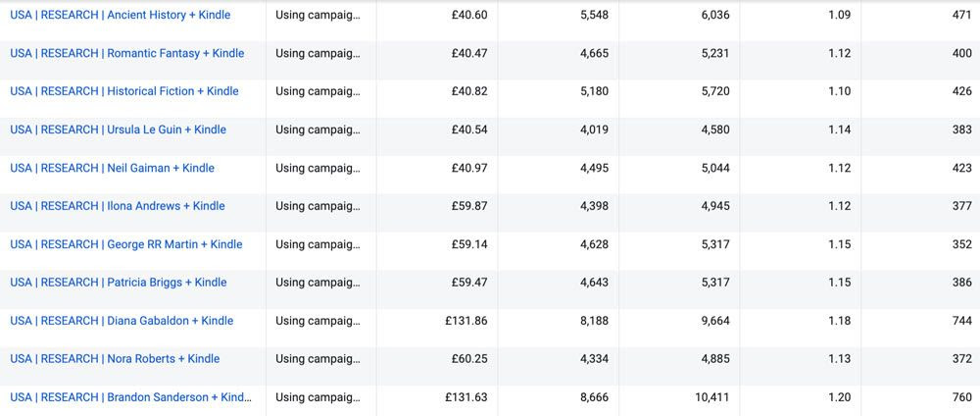
Task: Open the Romantic Fantasy + Kindle ad set
Action: point(126,53)
